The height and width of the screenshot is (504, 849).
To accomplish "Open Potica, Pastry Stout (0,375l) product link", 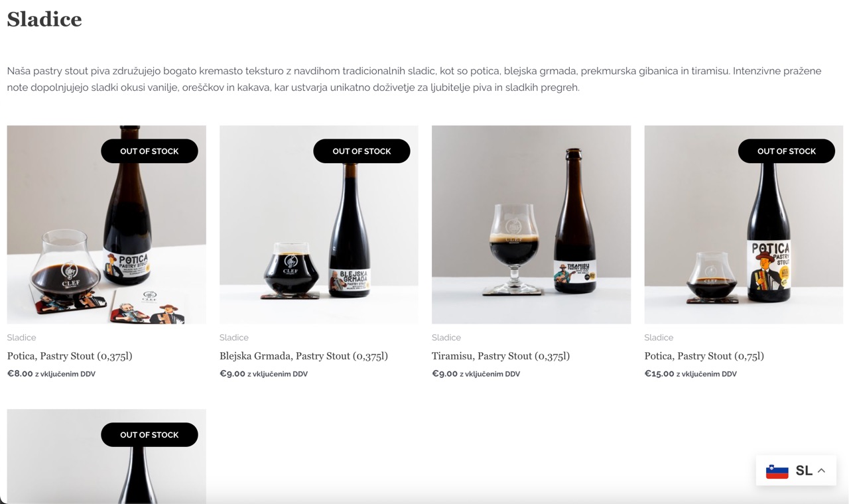I will (70, 356).
